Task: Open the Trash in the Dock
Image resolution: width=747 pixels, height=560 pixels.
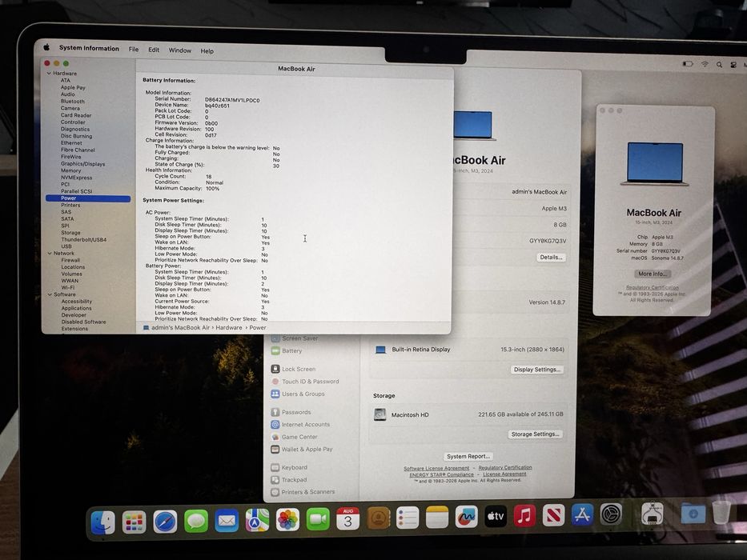Action: point(721,512)
